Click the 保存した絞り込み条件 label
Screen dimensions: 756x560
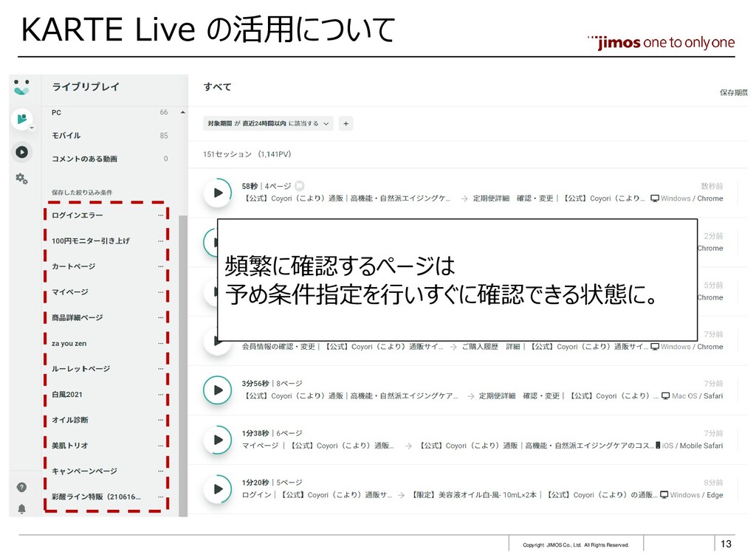(x=82, y=193)
